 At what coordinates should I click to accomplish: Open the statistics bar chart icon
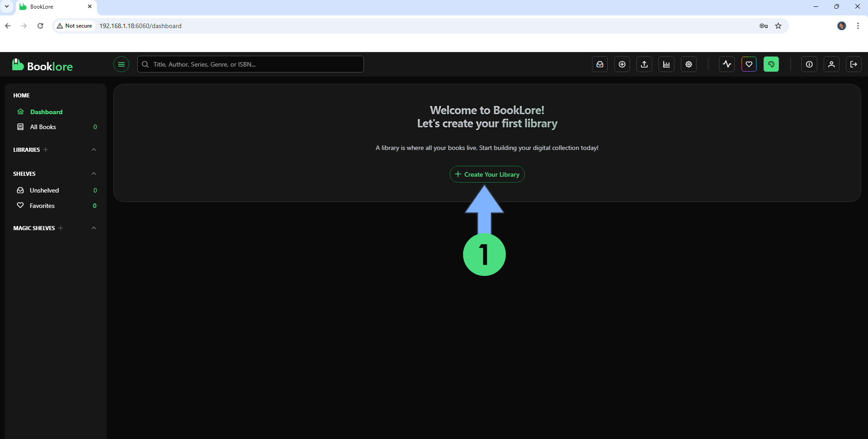[666, 64]
